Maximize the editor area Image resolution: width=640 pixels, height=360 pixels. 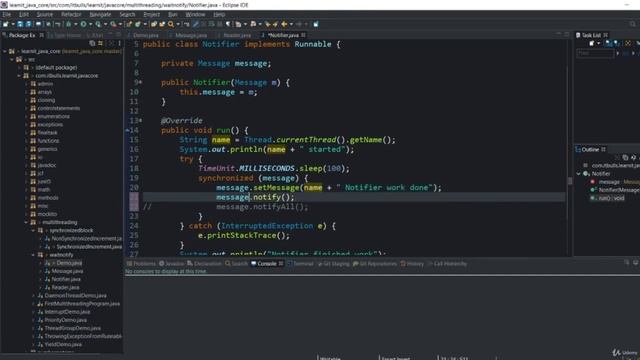coord(567,34)
